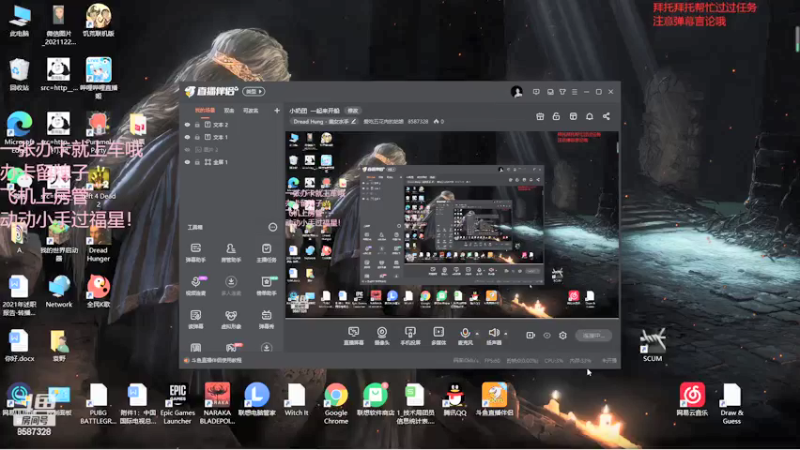This screenshot has width=800, height=450.
Task: Open speaker options arrow
Action: click(x=506, y=334)
